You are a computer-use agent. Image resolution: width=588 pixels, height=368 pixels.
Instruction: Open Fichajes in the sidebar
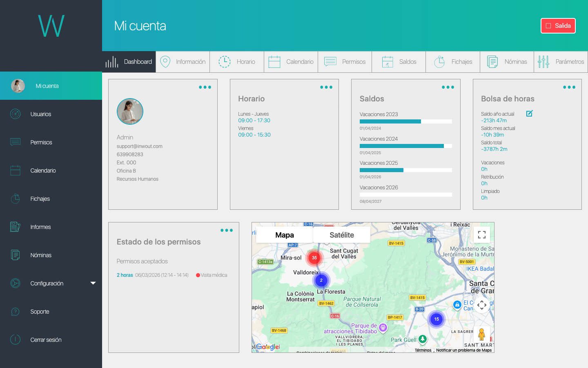51,199
